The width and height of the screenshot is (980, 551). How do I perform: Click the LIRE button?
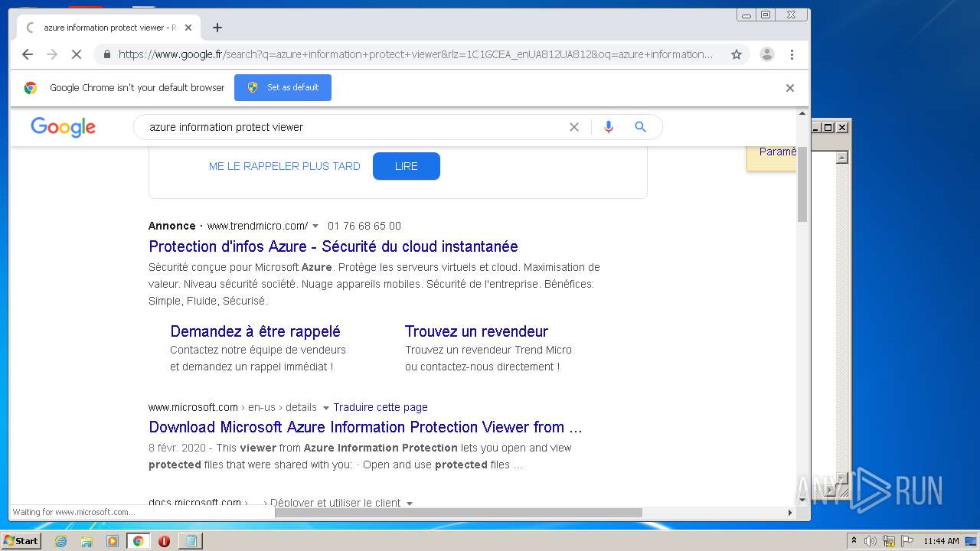(407, 166)
